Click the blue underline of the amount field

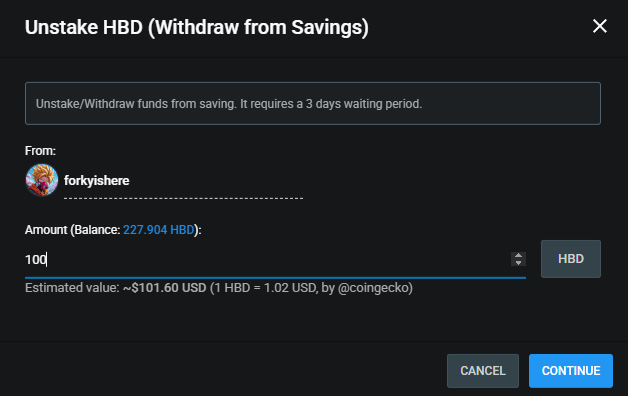275,277
